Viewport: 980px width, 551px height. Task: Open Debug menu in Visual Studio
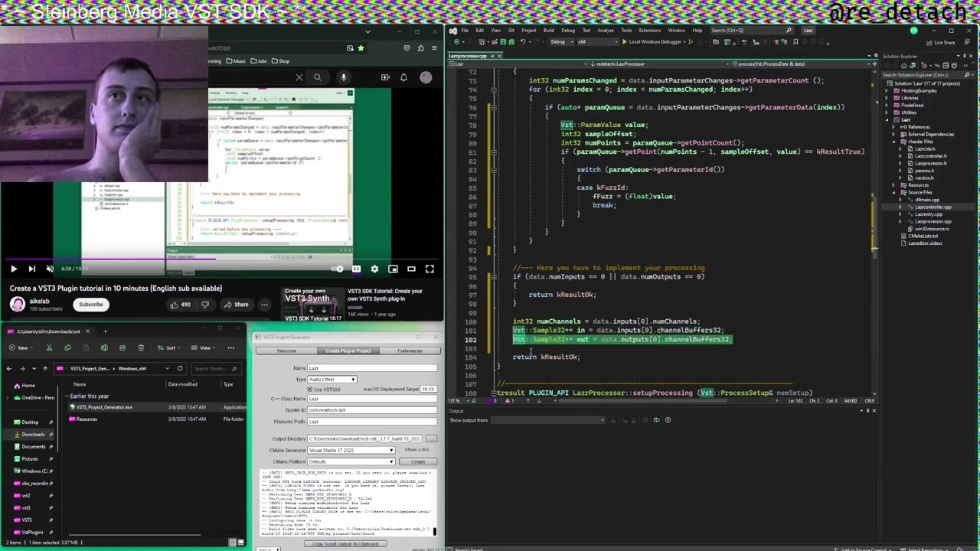(x=568, y=31)
